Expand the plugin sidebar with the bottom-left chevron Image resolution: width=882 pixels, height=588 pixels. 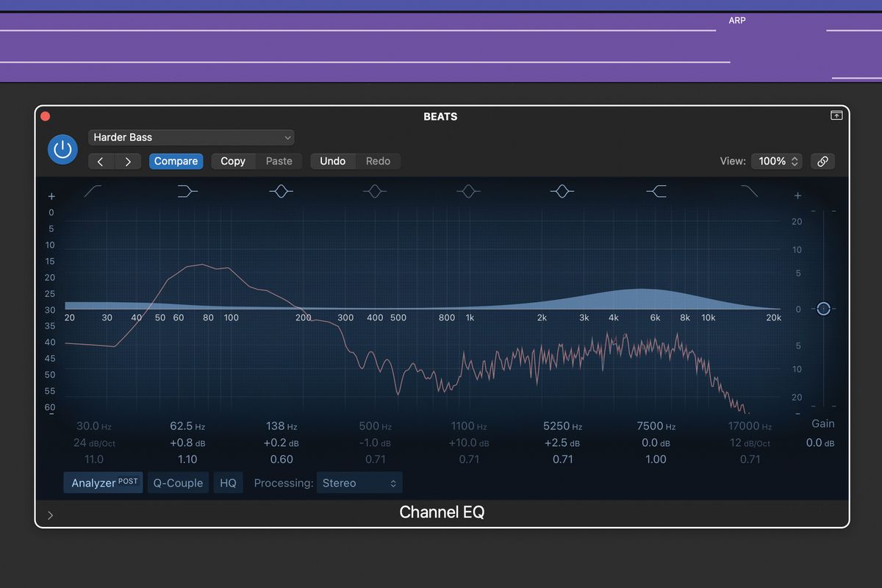click(x=51, y=515)
